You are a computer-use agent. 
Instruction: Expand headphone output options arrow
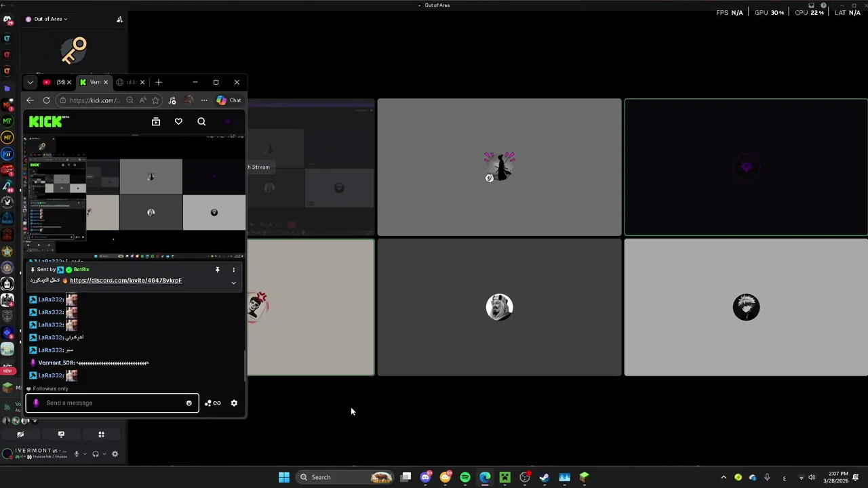coord(104,454)
